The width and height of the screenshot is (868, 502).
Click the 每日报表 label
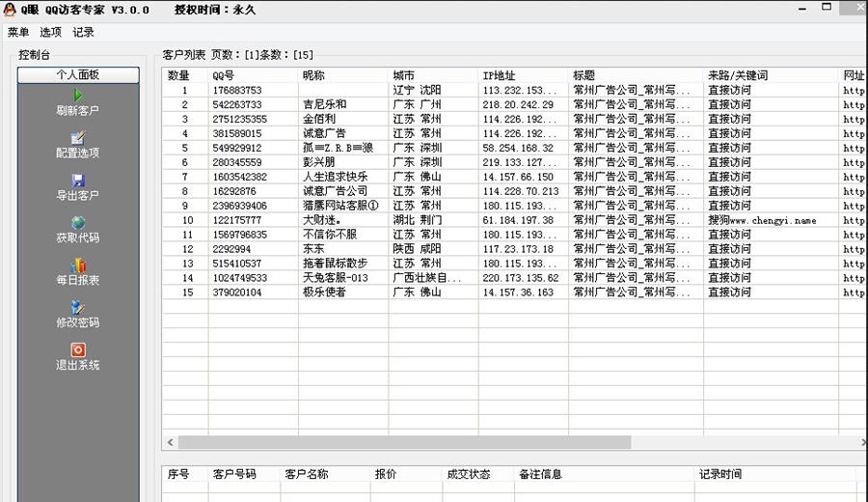pos(77,280)
